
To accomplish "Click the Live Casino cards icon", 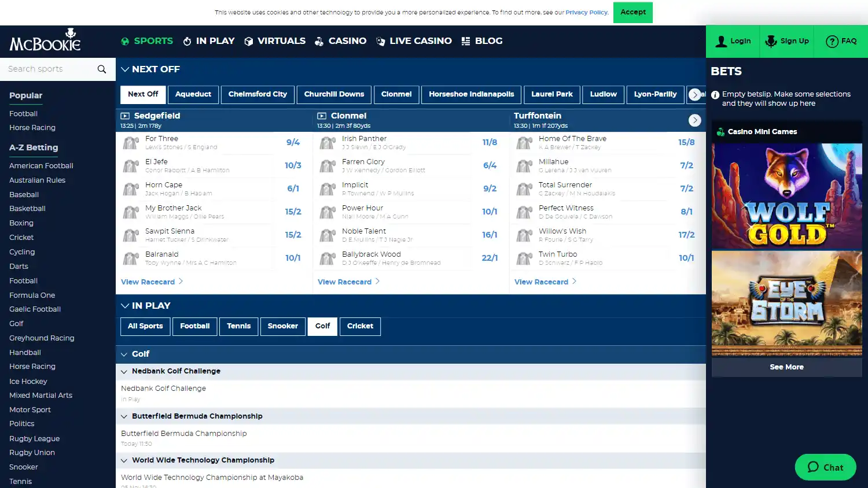I will (x=380, y=41).
